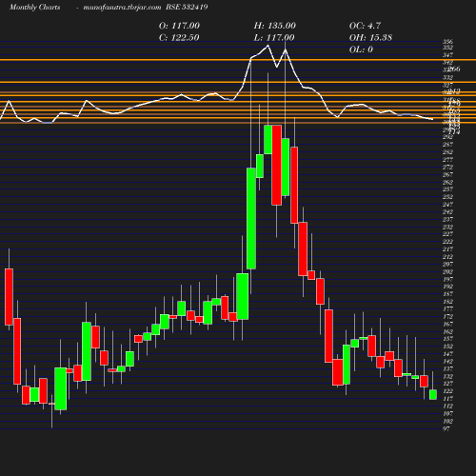
Task: Click the 267 price axis label
Action: [x=447, y=174]
